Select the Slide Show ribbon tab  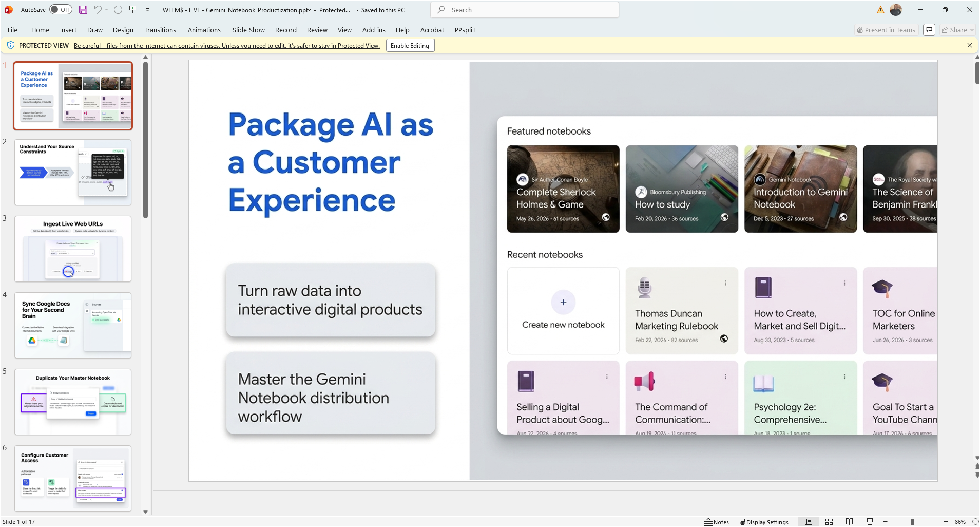click(248, 30)
